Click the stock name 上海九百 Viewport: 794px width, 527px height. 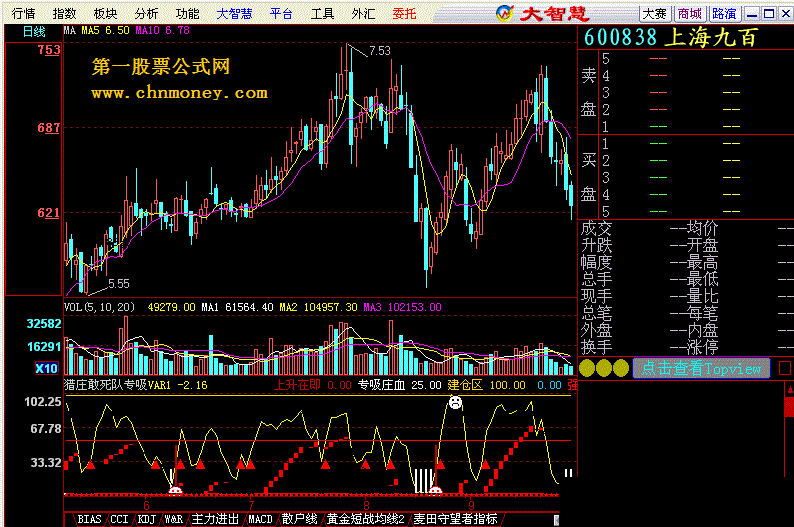click(x=711, y=37)
